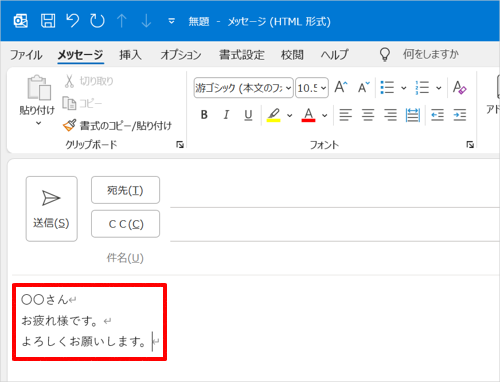Apply yellow text highlight color
This screenshot has width=500, height=382.
[x=274, y=115]
